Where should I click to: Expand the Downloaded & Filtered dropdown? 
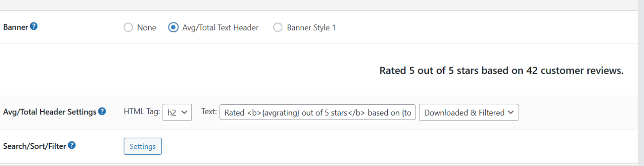(469, 112)
